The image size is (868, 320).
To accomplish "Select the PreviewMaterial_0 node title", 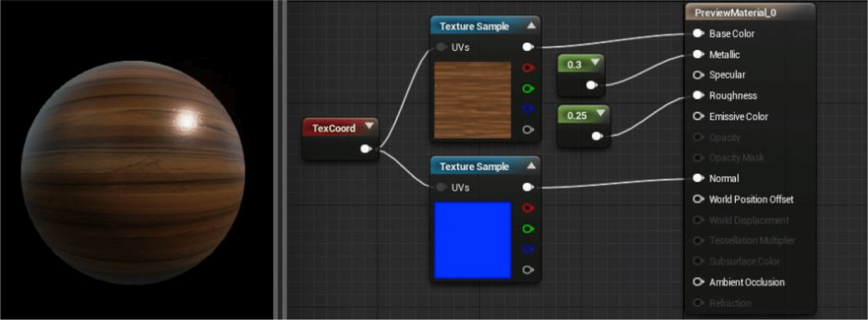I will 735,13.
